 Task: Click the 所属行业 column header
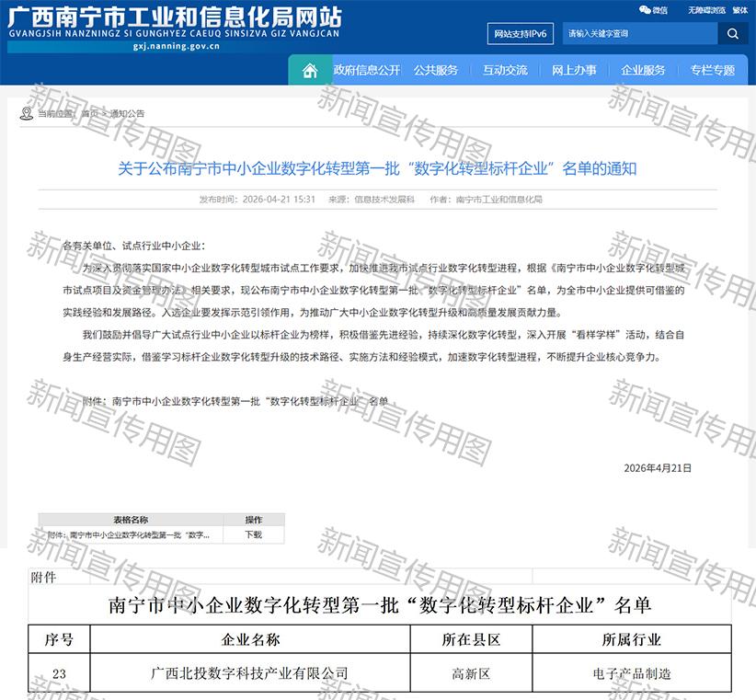[x=632, y=639]
